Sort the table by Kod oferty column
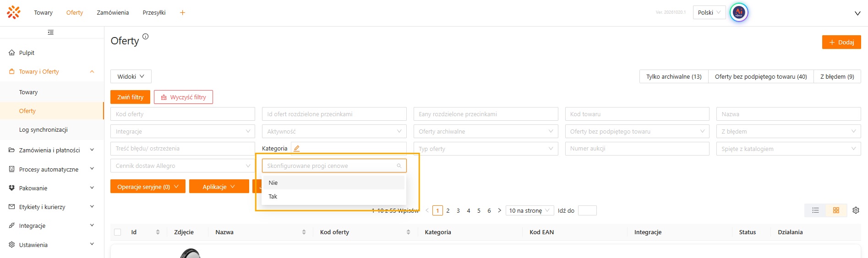868x258 pixels. click(408, 232)
